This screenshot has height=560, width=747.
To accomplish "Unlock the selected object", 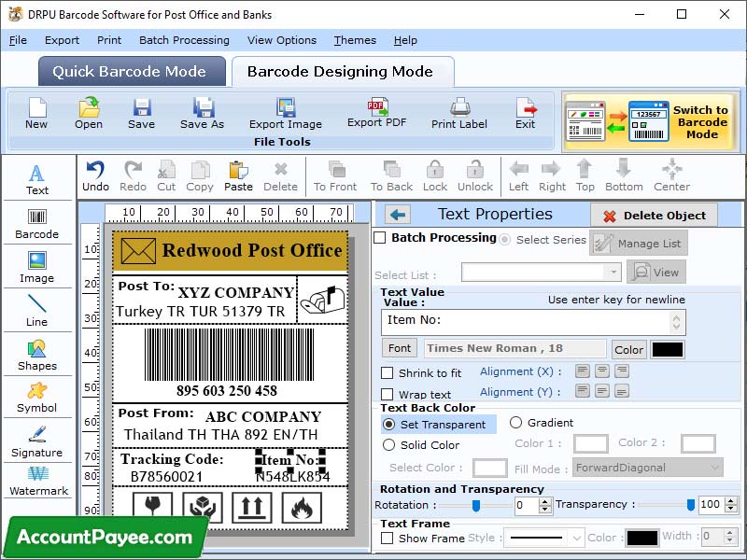I will [475, 176].
